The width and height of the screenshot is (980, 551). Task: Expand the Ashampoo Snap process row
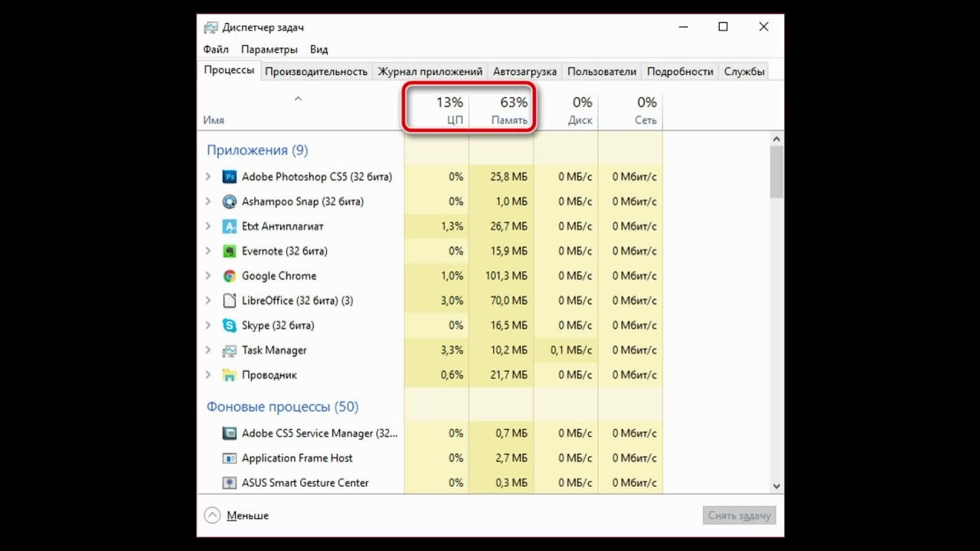(x=208, y=202)
